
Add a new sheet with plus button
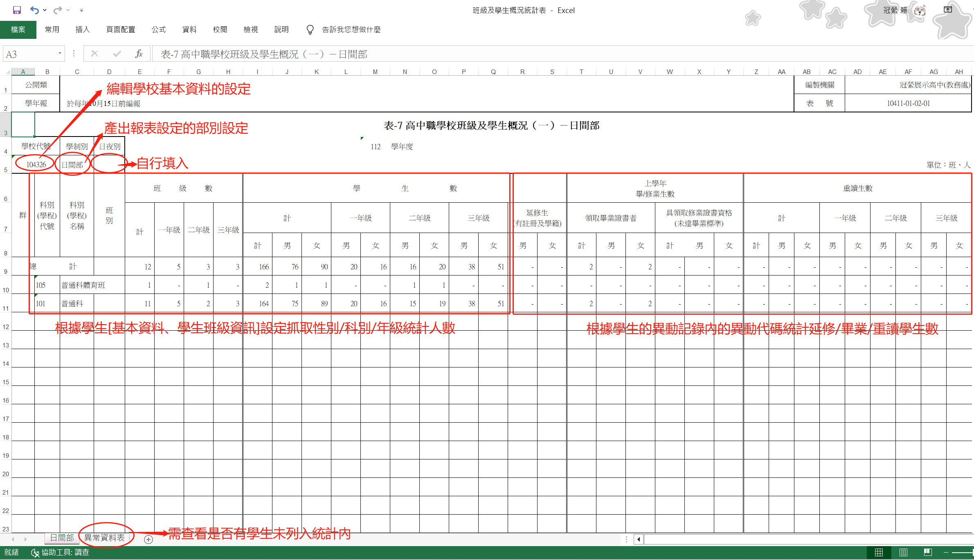click(148, 540)
